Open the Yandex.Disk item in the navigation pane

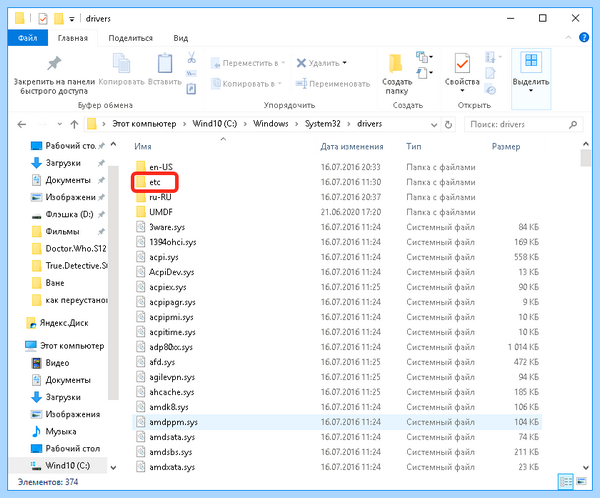point(57,323)
